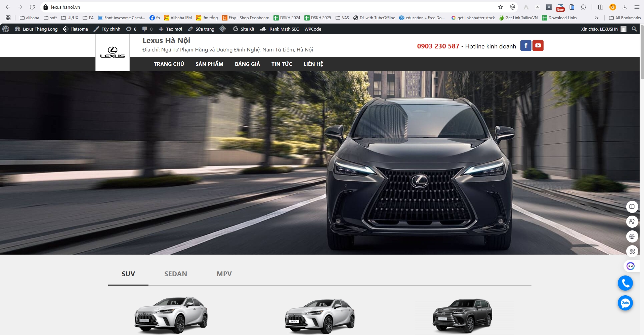644x335 pixels.
Task: Go to BẢNG GIÁ in navigation
Action: tap(247, 64)
